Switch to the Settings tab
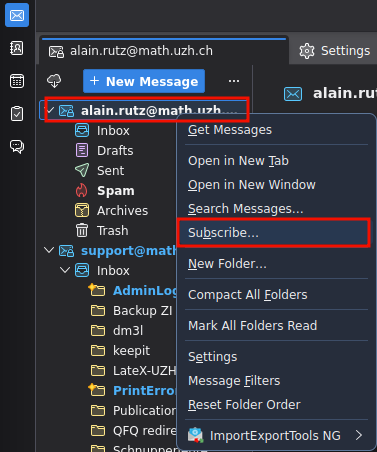The height and width of the screenshot is (452, 377). click(x=333, y=51)
